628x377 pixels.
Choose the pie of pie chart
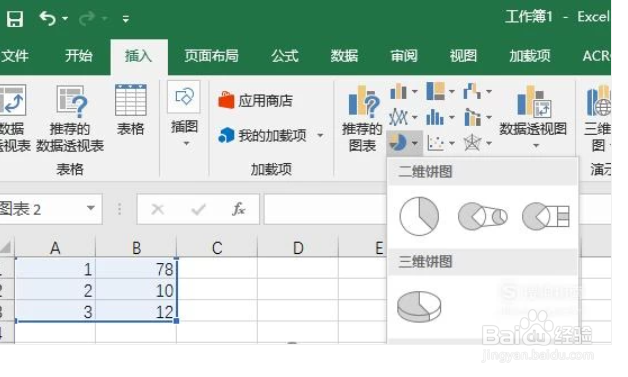click(x=483, y=216)
